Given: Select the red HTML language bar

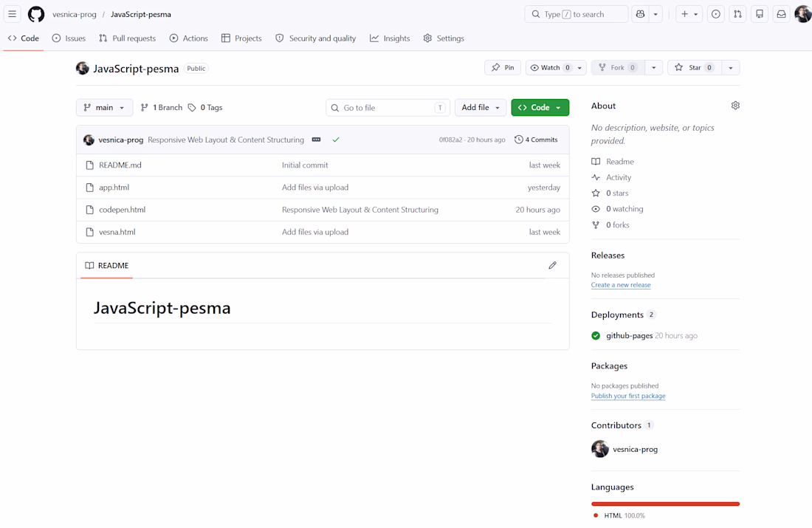Looking at the screenshot, I should click(x=665, y=504).
